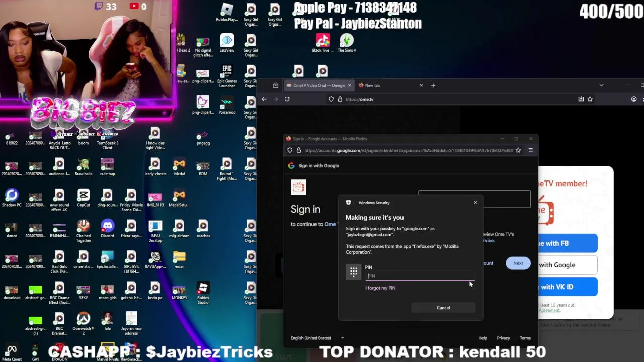Open the boom sound file
This screenshot has height=362, width=644.
[x=84, y=136]
